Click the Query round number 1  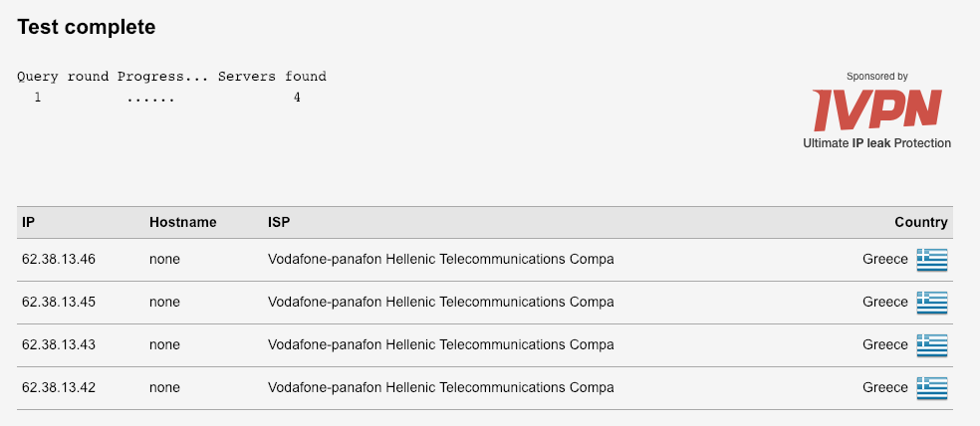coord(38,98)
